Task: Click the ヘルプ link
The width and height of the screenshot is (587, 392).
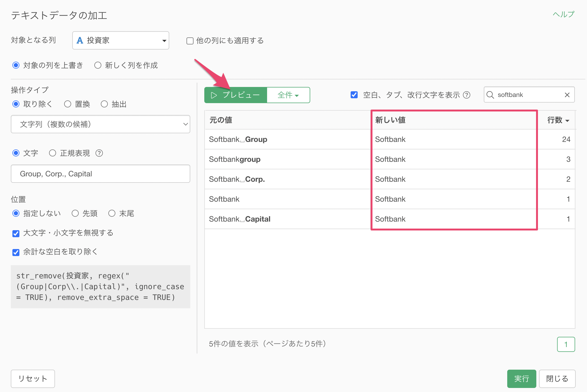Action: (564, 14)
